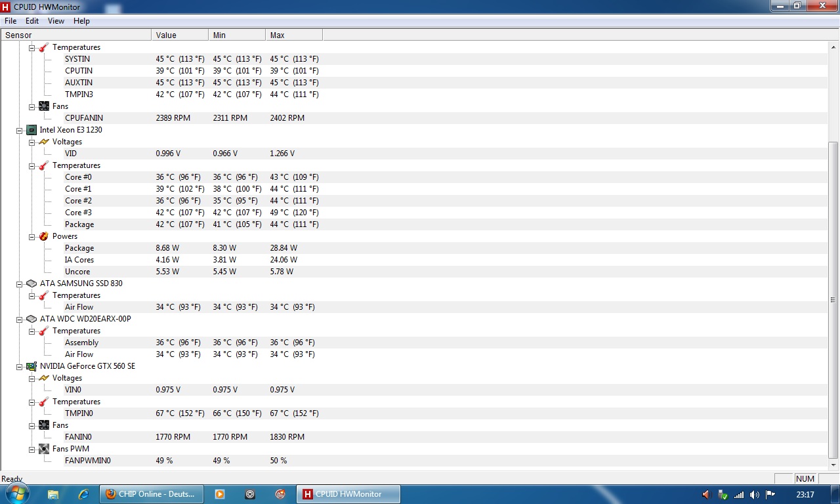Screen dimensions: 840x504
Task: Open the Edit menu
Action: click(x=32, y=21)
